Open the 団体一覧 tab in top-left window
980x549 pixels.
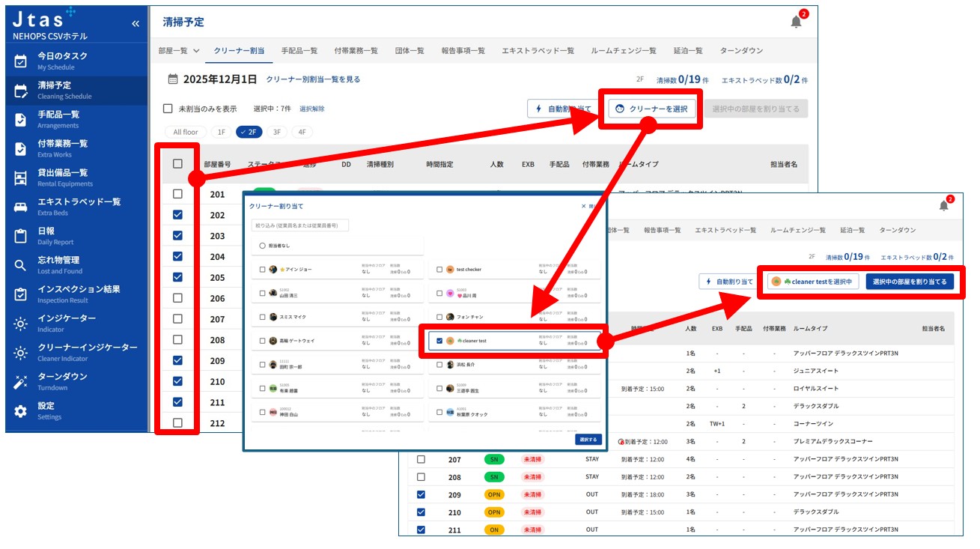pyautogui.click(x=410, y=50)
